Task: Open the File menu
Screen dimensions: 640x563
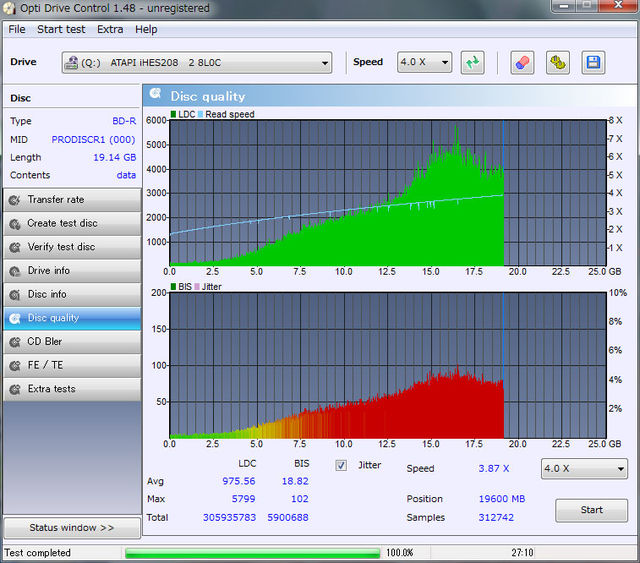Action: (x=17, y=29)
